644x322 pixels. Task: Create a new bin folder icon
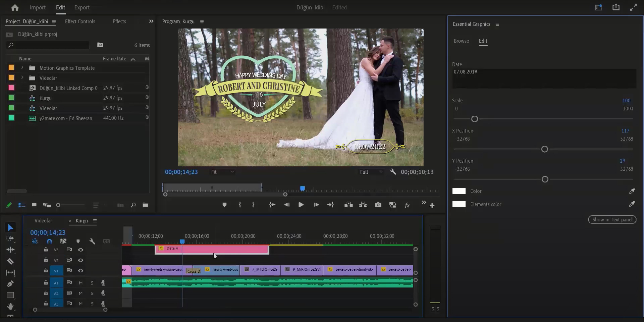[x=146, y=205]
